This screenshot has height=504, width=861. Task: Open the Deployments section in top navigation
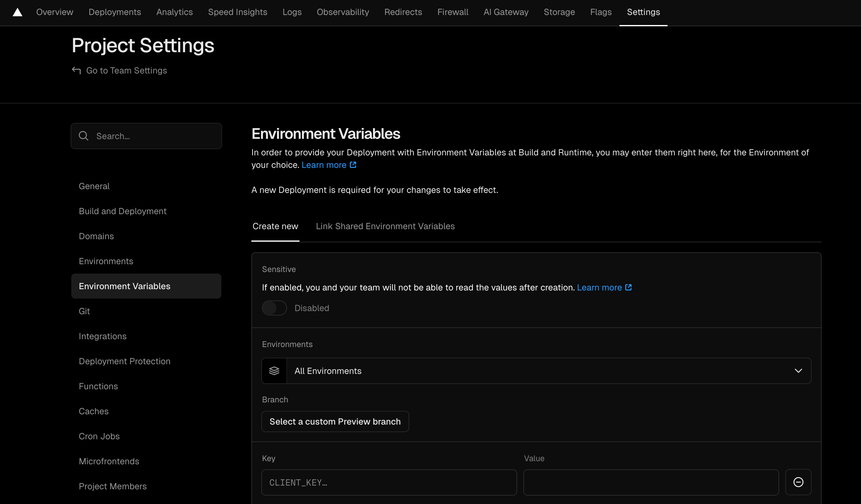[115, 12]
